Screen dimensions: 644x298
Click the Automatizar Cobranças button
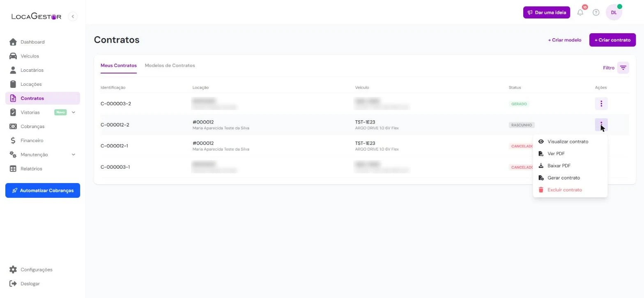(x=43, y=190)
